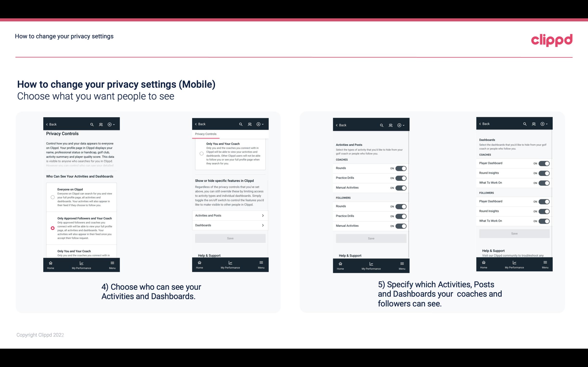
Task: Click the Privacy Controls page title text
Action: [x=62, y=134]
